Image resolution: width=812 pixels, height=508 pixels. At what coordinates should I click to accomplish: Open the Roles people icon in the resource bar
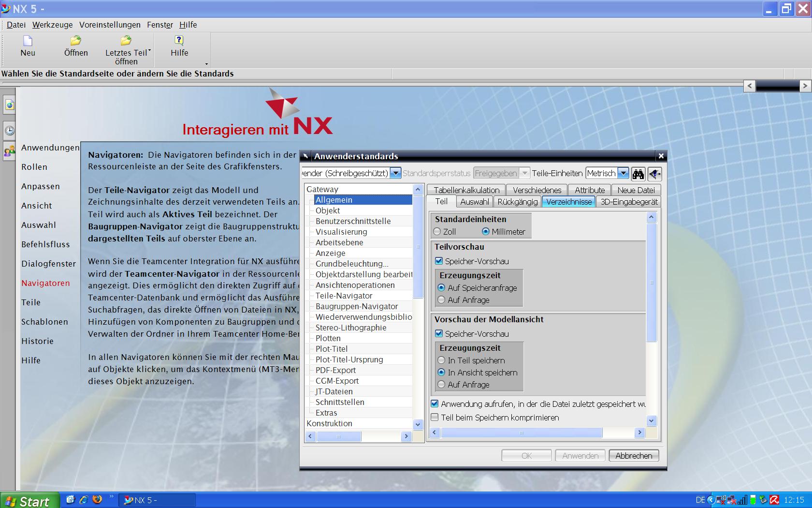(x=9, y=151)
